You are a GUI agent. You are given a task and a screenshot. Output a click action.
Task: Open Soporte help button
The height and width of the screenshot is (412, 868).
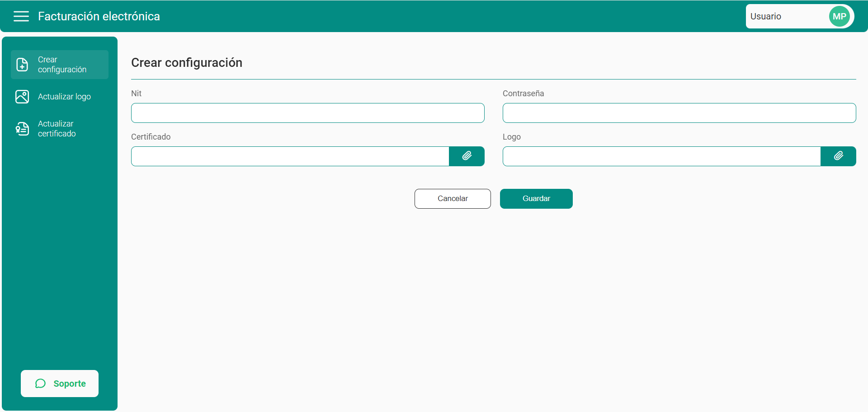60,384
